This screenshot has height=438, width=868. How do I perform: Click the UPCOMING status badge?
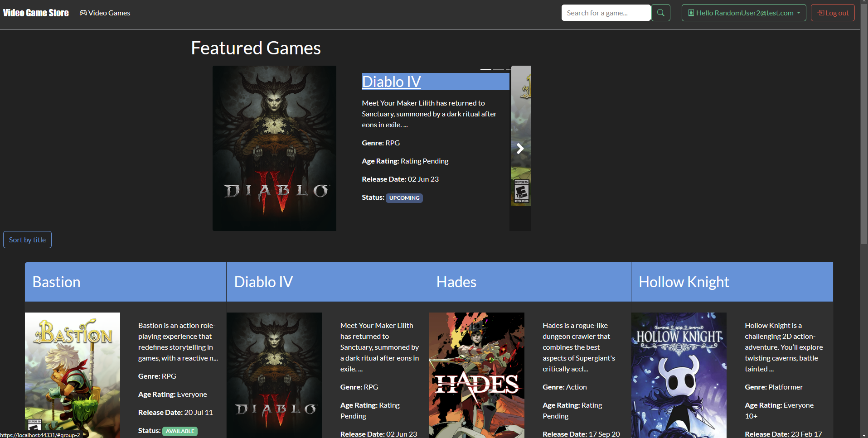point(404,198)
